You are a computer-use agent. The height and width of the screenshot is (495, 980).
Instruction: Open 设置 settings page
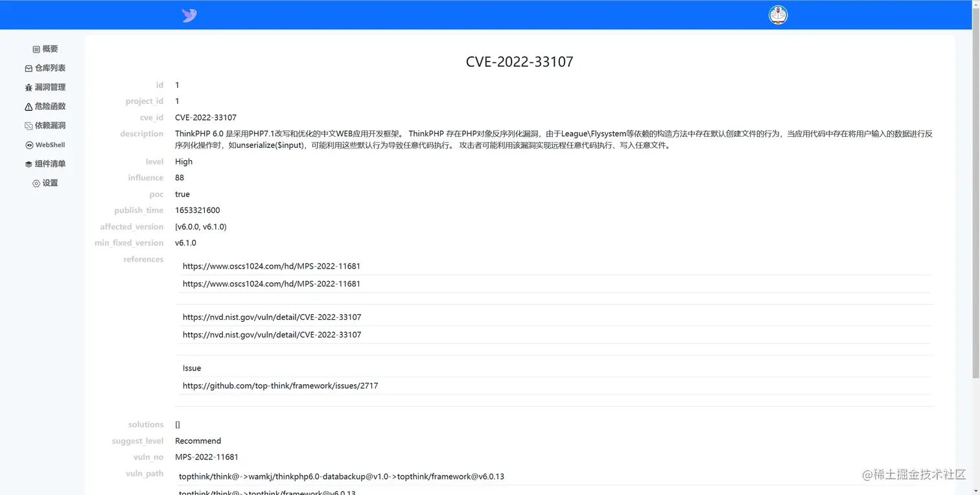coord(45,184)
